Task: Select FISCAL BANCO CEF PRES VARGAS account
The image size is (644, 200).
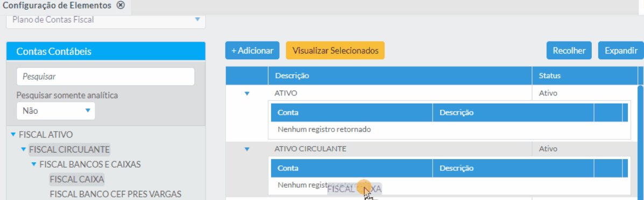Action: [x=116, y=194]
